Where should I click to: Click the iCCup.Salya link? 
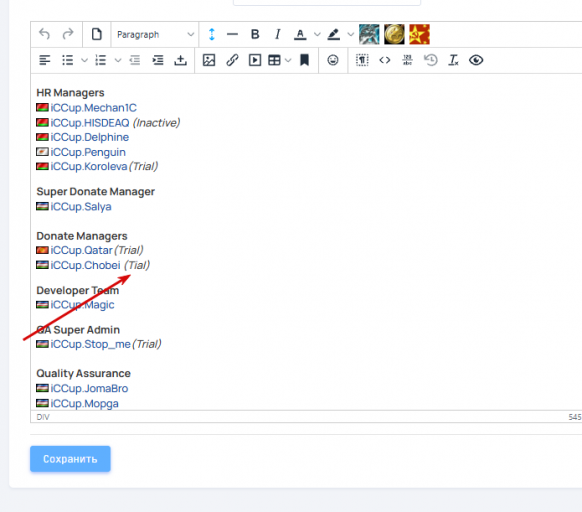(81, 206)
